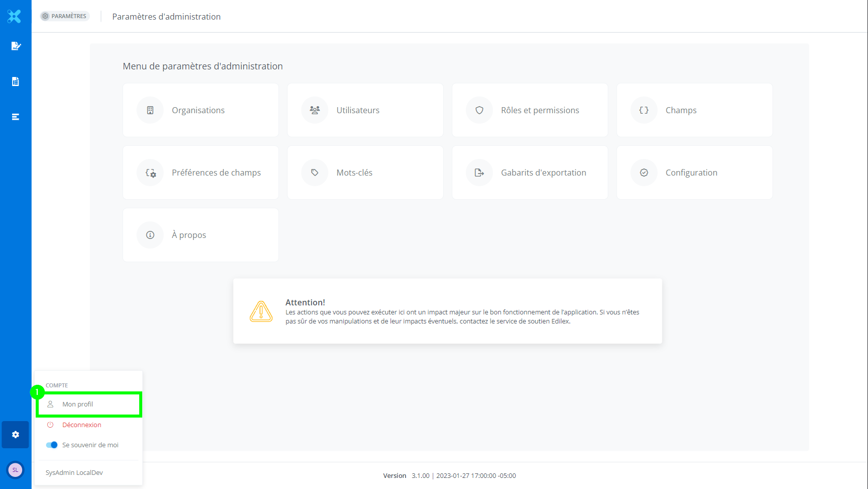Open the list/templates icon in sidebar
This screenshot has width=868, height=489.
[16, 117]
